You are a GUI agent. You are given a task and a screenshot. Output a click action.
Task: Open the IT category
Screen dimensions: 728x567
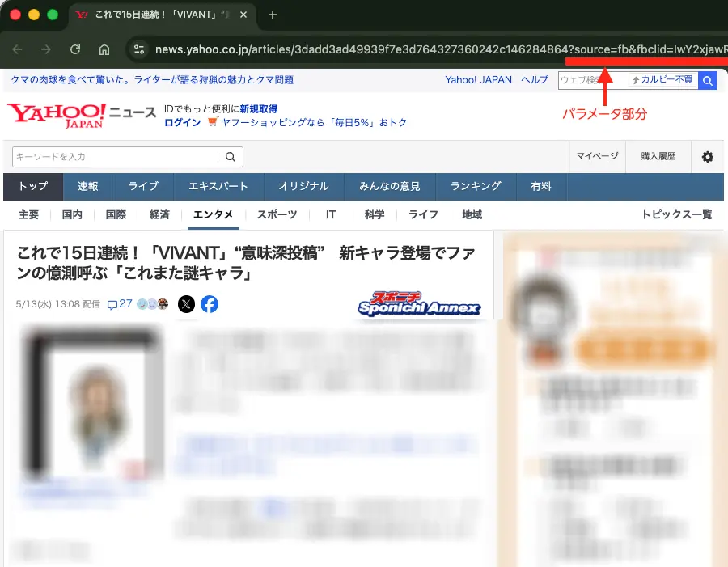point(331,214)
